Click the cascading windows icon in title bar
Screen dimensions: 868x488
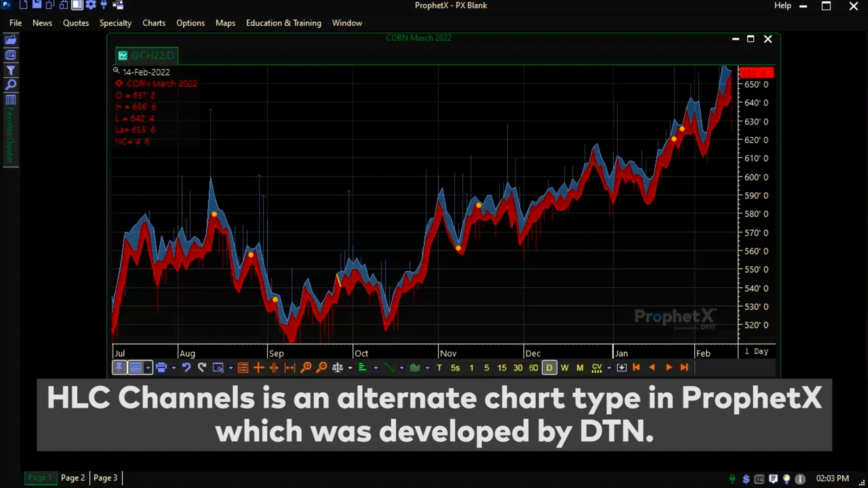118,5
